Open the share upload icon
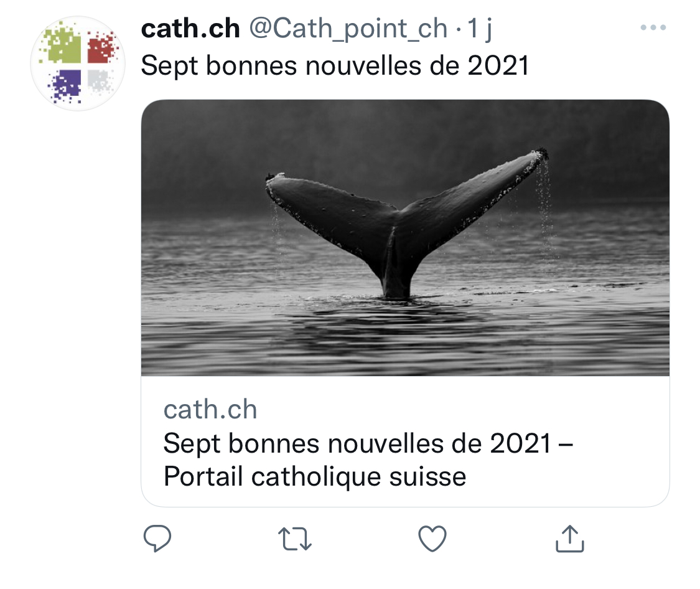This screenshot has width=700, height=589. [x=569, y=539]
